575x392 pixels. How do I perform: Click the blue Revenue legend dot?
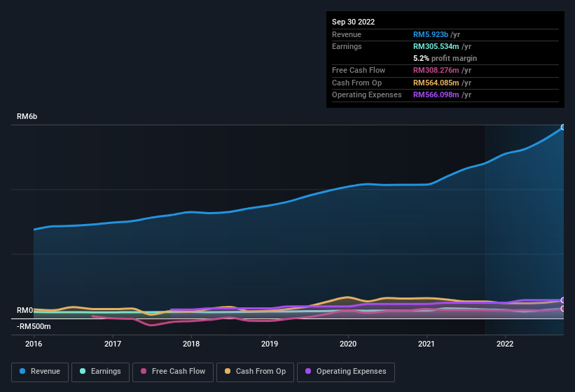point(23,372)
